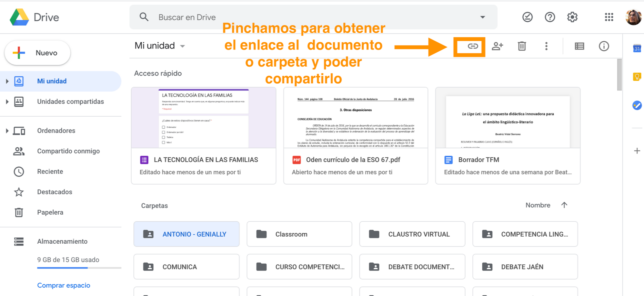Toggle sort direction arrow next to Nombre
644x296 pixels.
coord(564,205)
